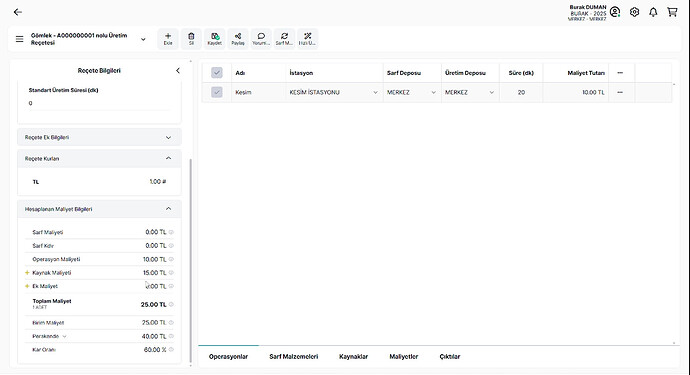
Task: Toggle the select-all checkbox in table header
Action: 217,73
